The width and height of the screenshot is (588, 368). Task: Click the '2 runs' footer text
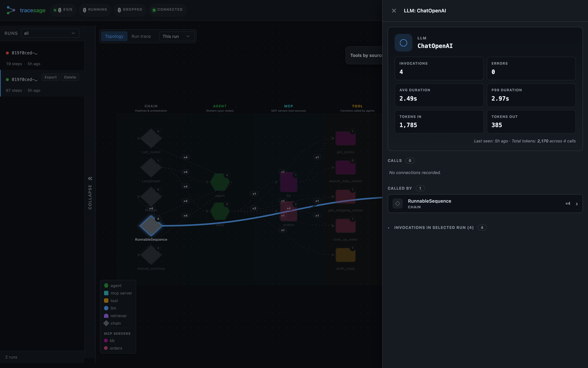[x=11, y=357]
